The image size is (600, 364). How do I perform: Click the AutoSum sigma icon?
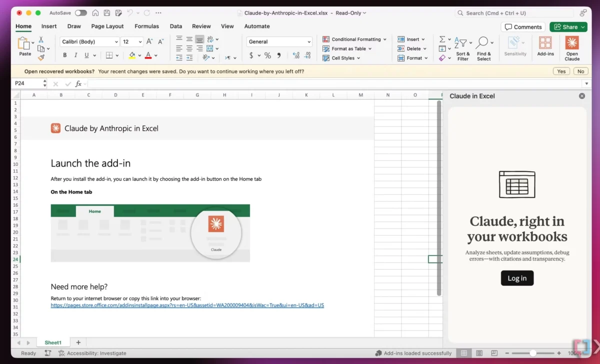pos(442,39)
